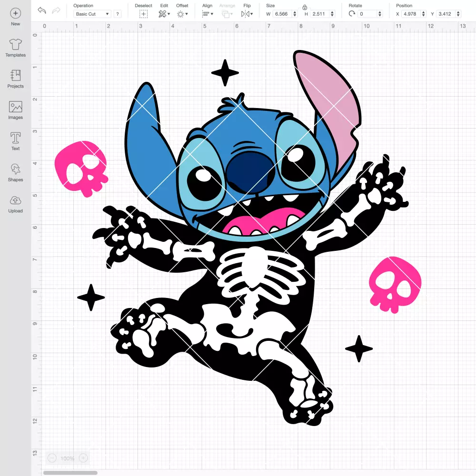This screenshot has height=476, width=476.
Task: Click the horizontal canvas scrollbar
Action: click(70, 473)
